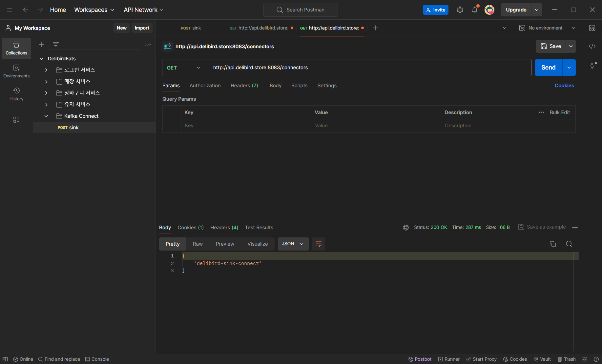The image size is (602, 364).
Task: Click the New button
Action: point(122,28)
